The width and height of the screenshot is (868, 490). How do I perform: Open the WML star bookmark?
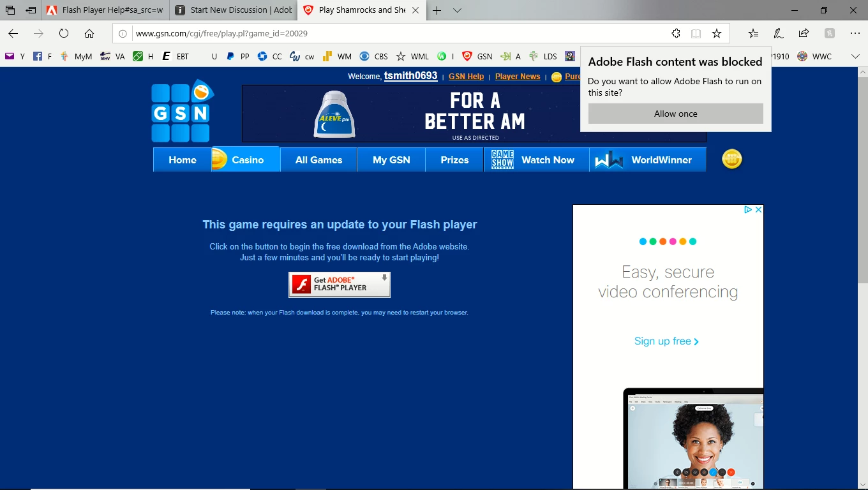click(412, 56)
